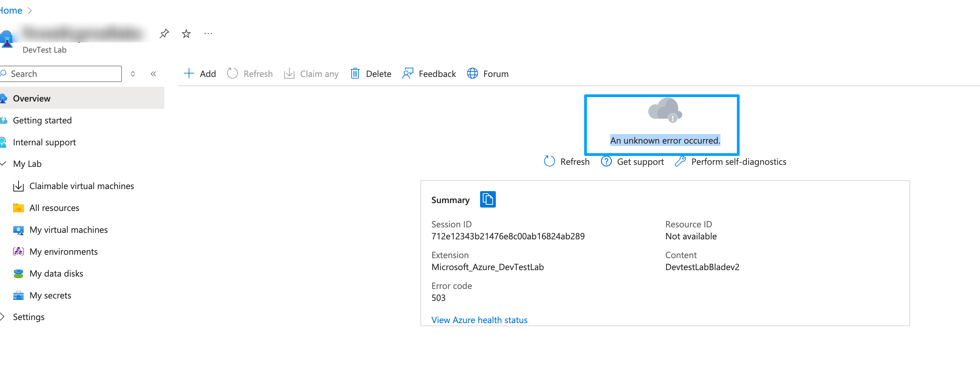Navigate to My data disks section

click(x=56, y=273)
